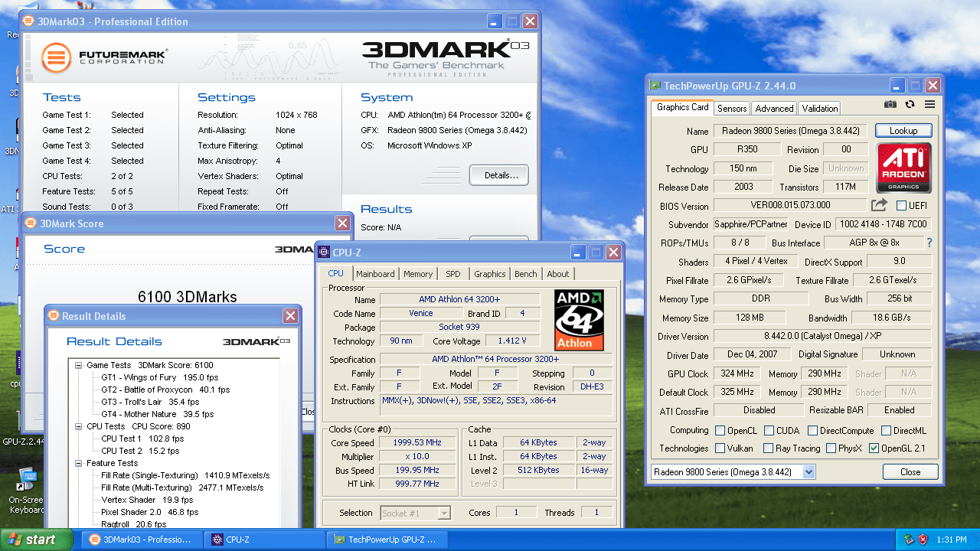
Task: Select GT2 - Battle of Proxycon result
Action: (x=165, y=390)
